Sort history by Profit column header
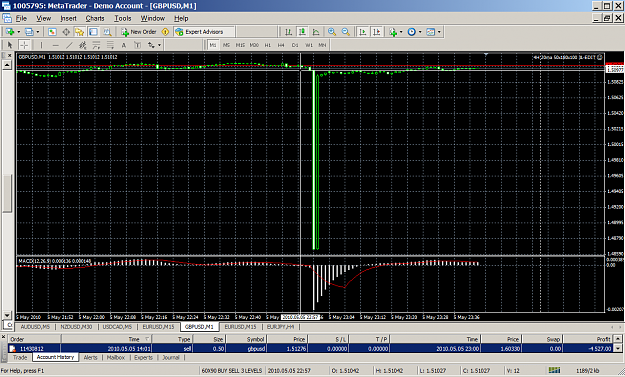 [588, 339]
